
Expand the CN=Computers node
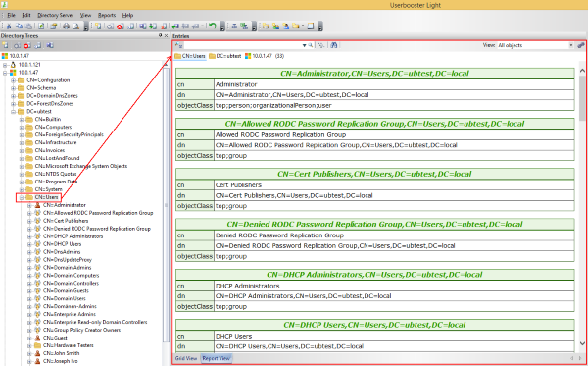coord(22,128)
